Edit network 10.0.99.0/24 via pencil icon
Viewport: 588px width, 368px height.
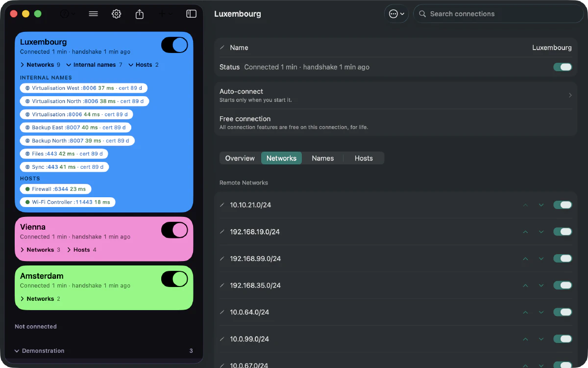click(x=222, y=339)
